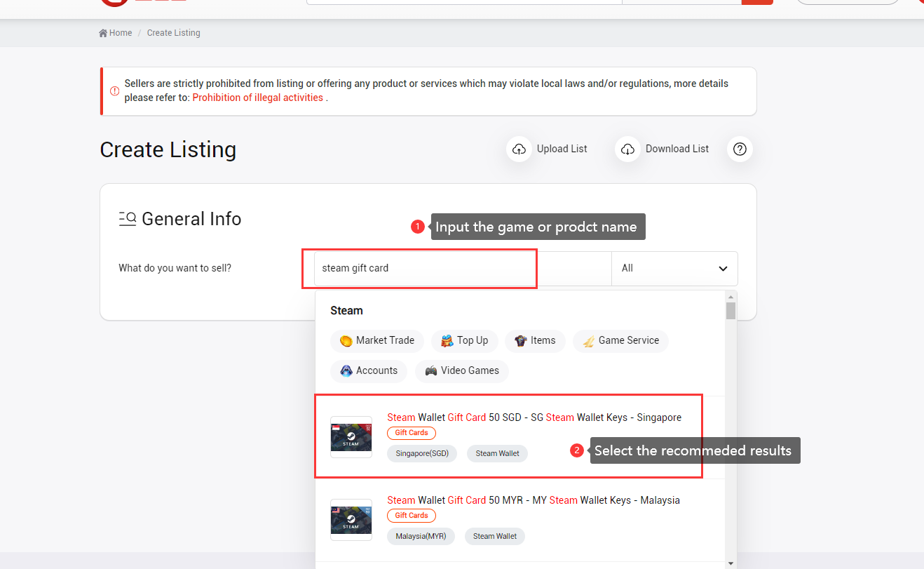Click the Create Listing breadcrumb
Screen dimensions: 924x569
(173, 33)
